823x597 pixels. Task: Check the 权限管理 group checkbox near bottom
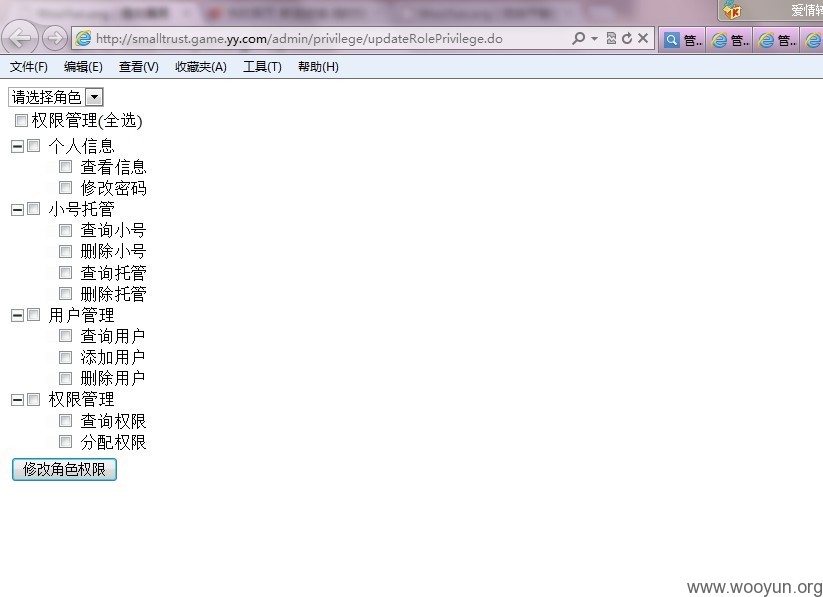[x=34, y=400]
